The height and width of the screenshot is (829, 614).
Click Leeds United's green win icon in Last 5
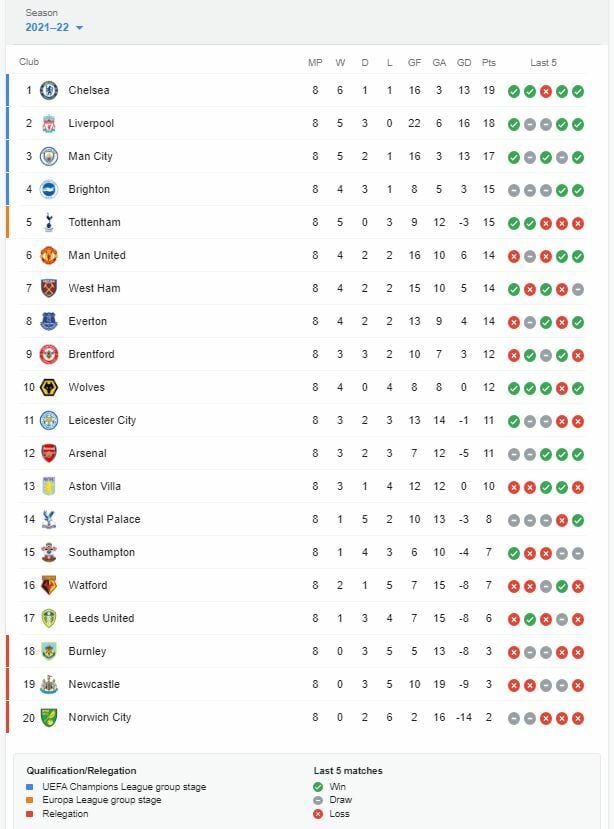(529, 619)
